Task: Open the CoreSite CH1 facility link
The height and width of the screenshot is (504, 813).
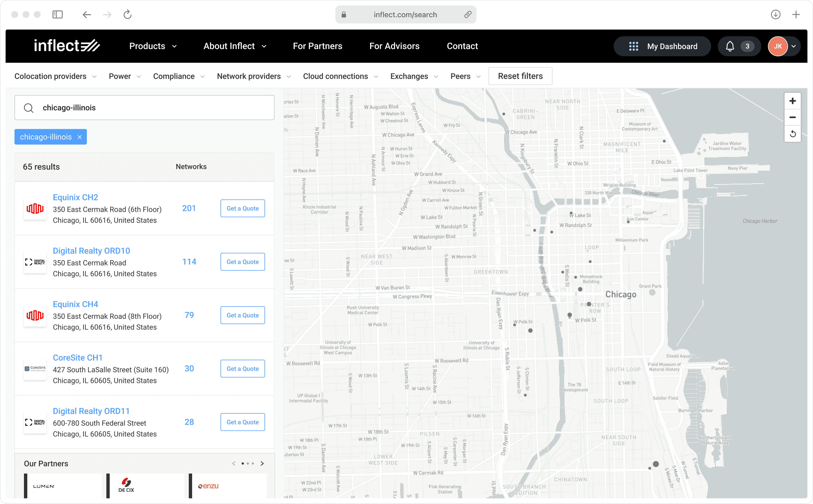Action: click(77, 357)
